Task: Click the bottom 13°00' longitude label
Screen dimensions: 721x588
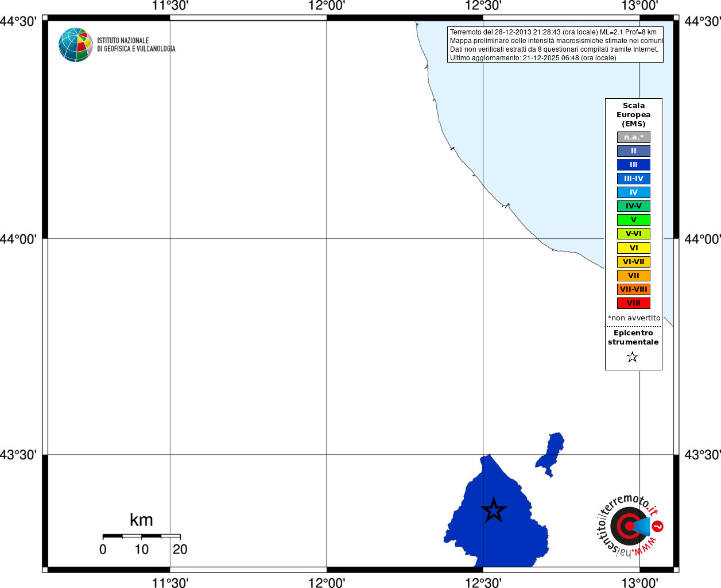Action: click(640, 582)
